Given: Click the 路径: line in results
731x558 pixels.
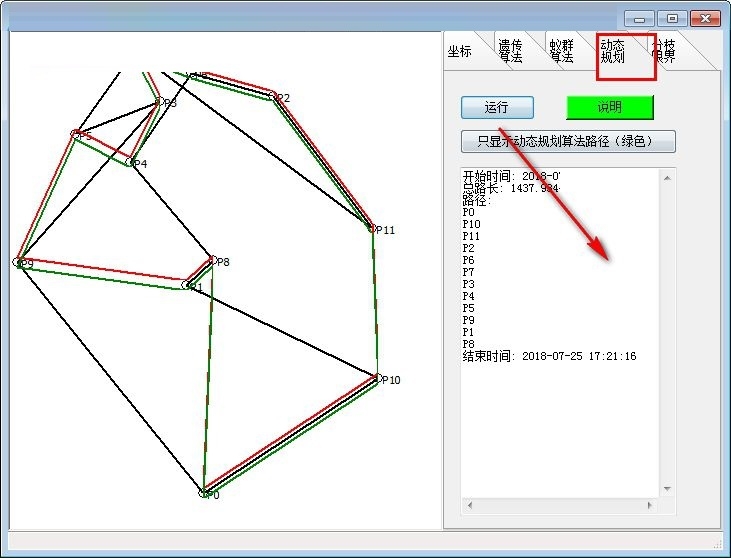Looking at the screenshot, I should [x=477, y=200].
